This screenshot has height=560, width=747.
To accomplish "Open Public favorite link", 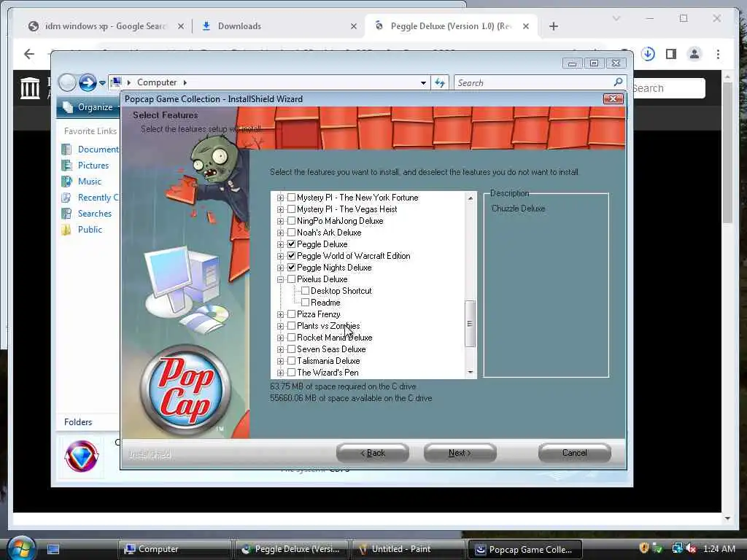I will point(90,230).
